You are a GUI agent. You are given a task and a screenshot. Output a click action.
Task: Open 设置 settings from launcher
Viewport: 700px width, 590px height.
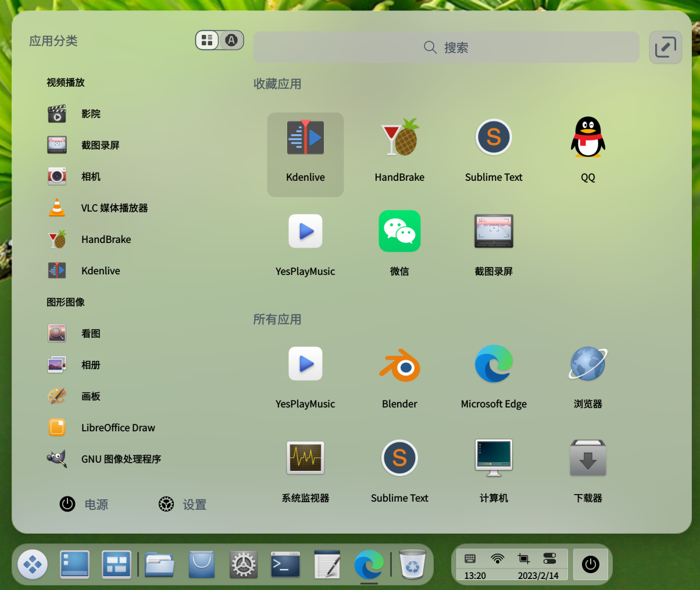pyautogui.click(x=183, y=505)
